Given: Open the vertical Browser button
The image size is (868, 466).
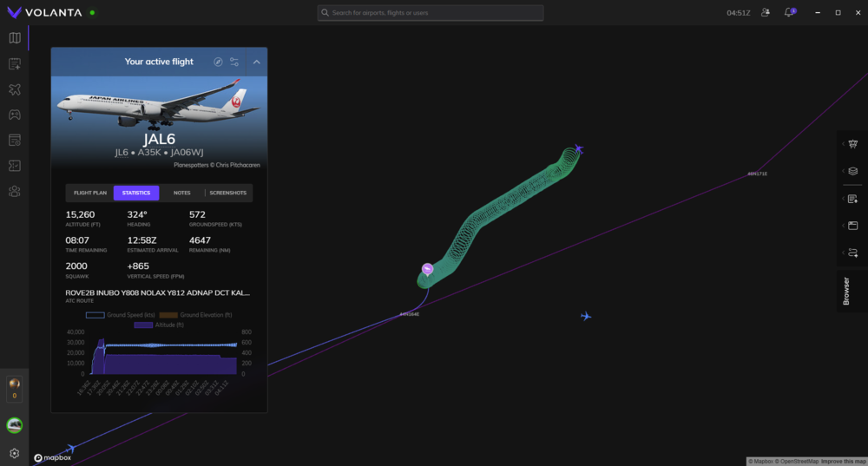Looking at the screenshot, I should click(847, 292).
